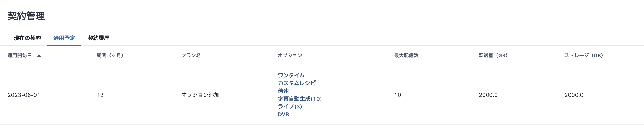The width and height of the screenshot is (644, 136).
Task: Click the 最大配信数 column header
Action: (406, 56)
